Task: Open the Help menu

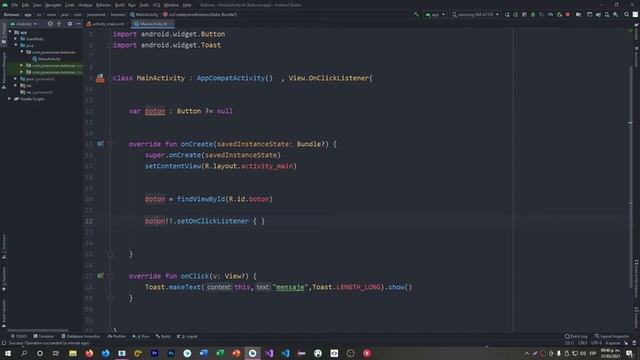Action: (187, 5)
